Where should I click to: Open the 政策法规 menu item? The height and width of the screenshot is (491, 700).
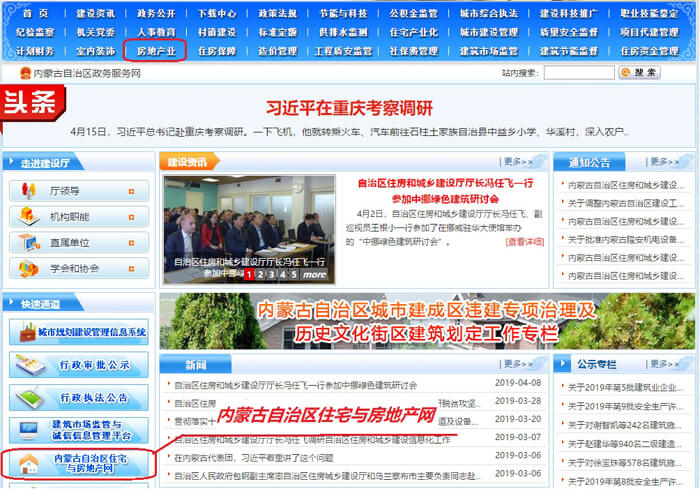(x=278, y=13)
